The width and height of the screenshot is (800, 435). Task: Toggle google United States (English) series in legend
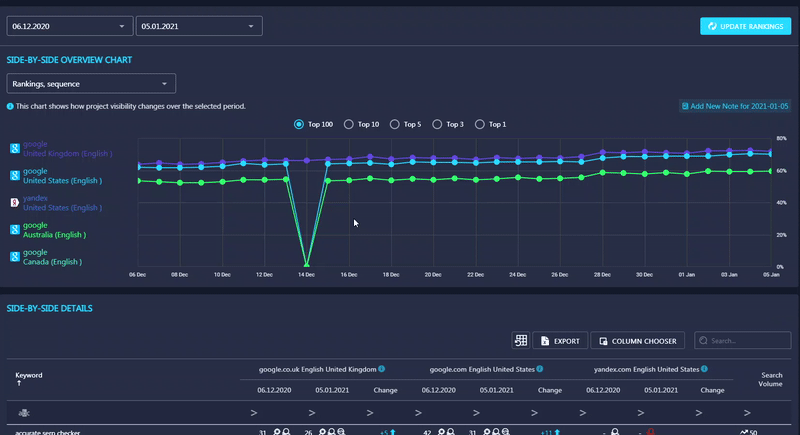pos(62,175)
